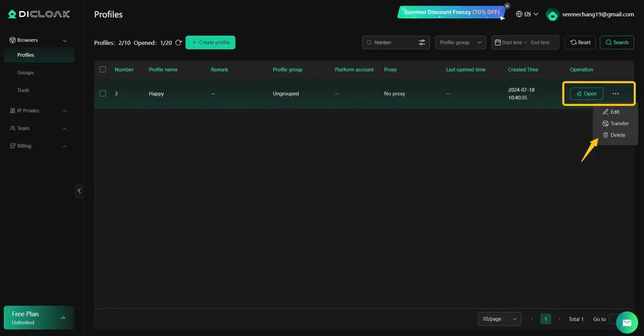This screenshot has height=336, width=644.
Task: Check the box for profile Happy
Action: tap(103, 94)
